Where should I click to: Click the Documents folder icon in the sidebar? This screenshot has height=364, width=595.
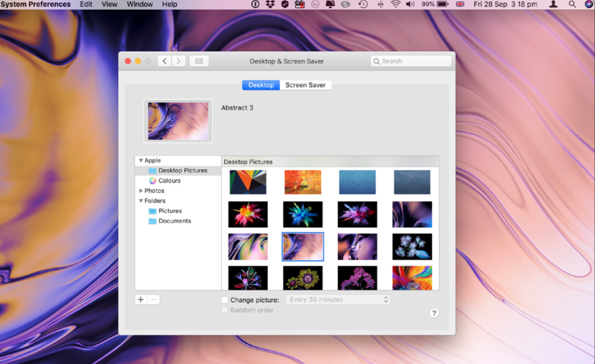[153, 221]
